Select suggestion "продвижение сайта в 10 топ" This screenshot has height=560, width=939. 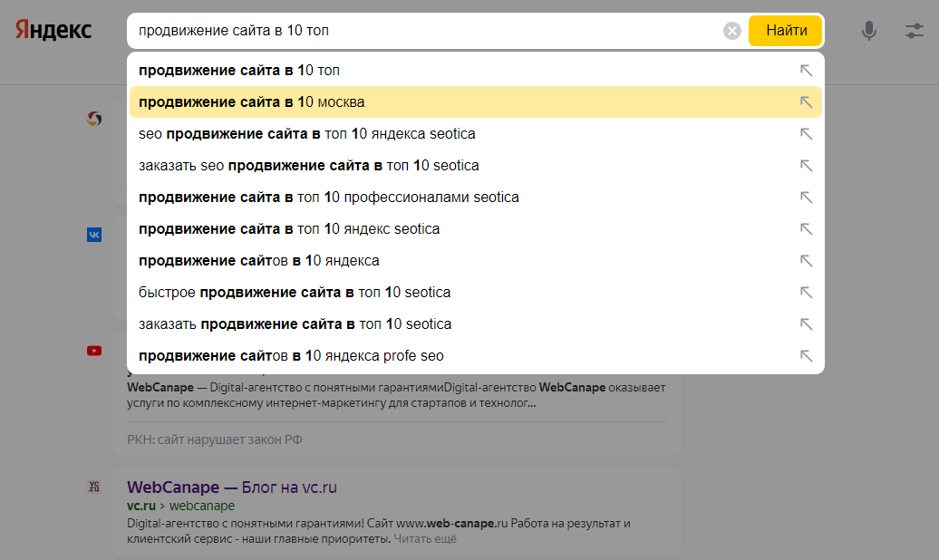476,71
